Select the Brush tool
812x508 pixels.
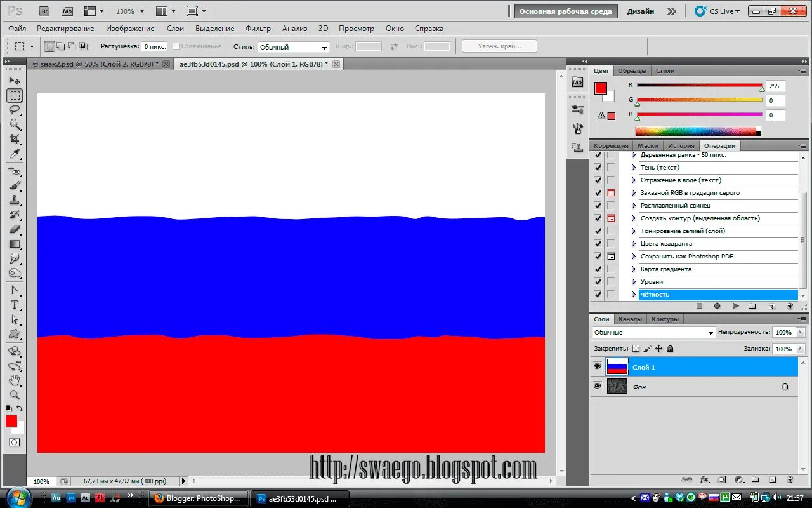click(x=15, y=185)
